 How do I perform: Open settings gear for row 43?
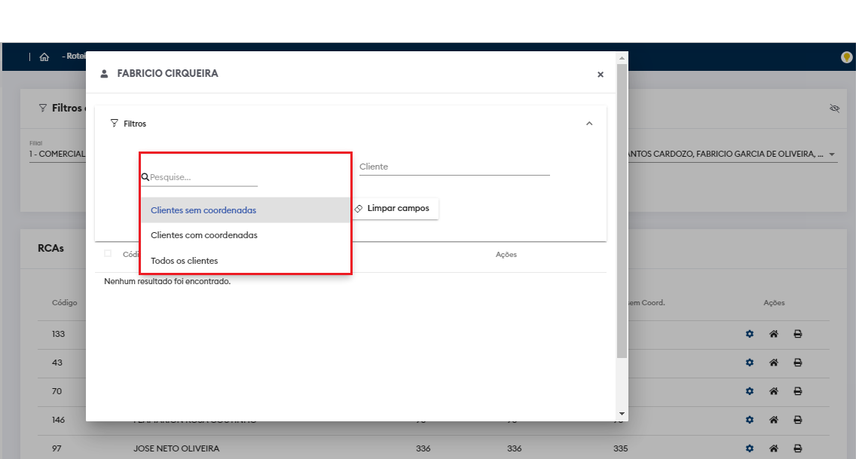tap(750, 363)
